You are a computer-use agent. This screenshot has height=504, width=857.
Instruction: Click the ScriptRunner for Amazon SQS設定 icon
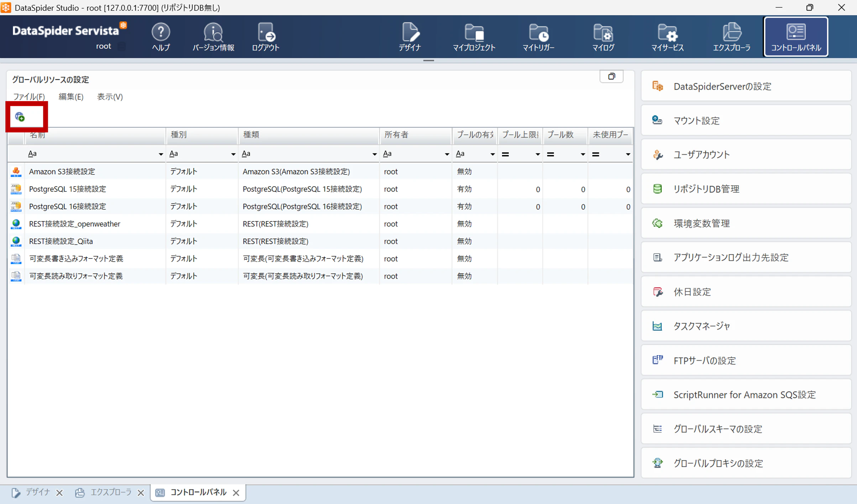(657, 394)
